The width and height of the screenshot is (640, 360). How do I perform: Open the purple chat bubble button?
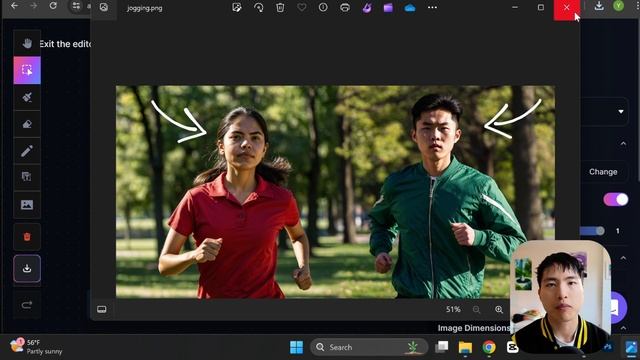[x=616, y=307]
